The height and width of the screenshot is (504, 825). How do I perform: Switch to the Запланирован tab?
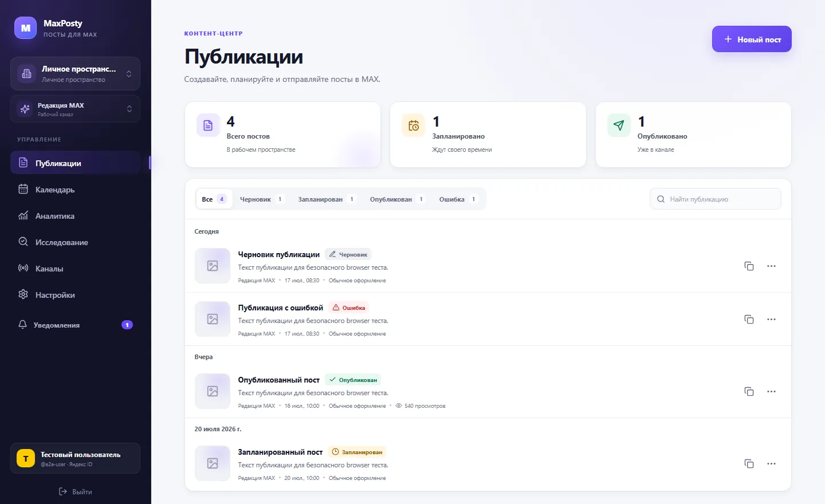pos(327,199)
